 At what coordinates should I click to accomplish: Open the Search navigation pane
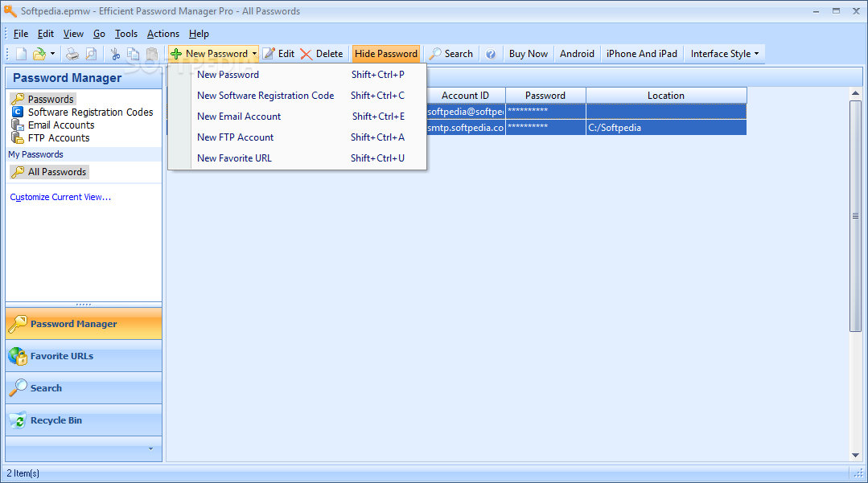click(x=84, y=388)
